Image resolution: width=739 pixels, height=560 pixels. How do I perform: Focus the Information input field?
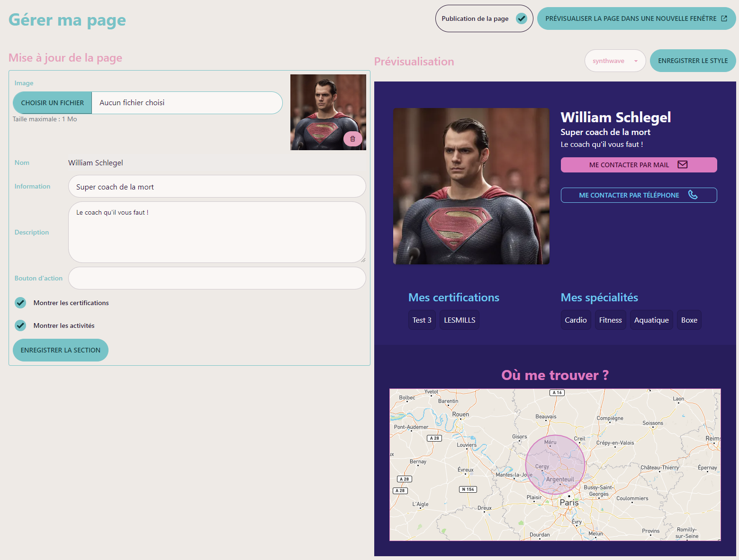click(217, 186)
